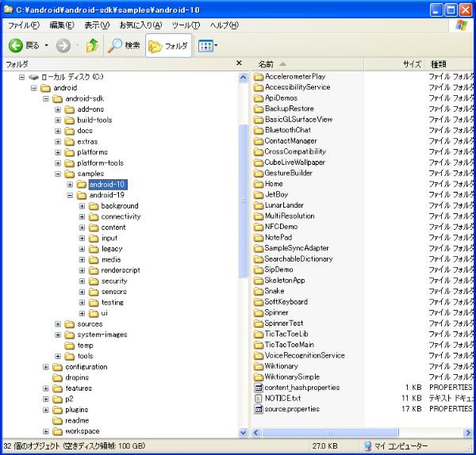Click LunarLander folder icon

coord(259,205)
